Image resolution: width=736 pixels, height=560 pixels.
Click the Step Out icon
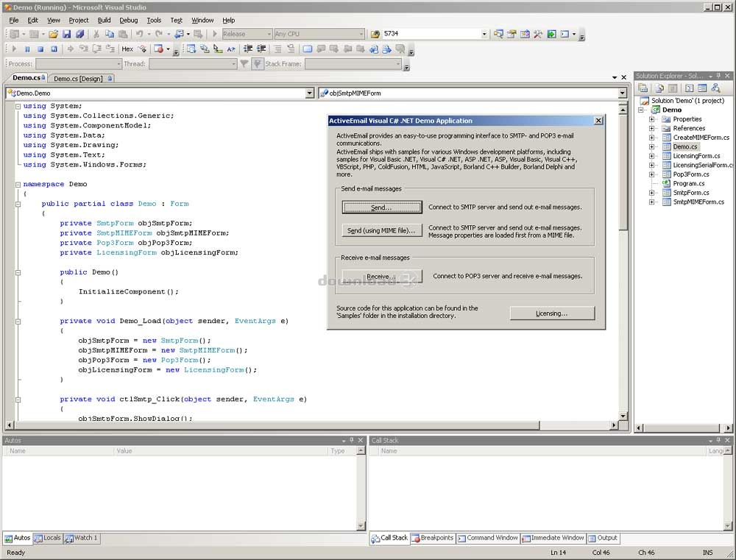[x=110, y=49]
